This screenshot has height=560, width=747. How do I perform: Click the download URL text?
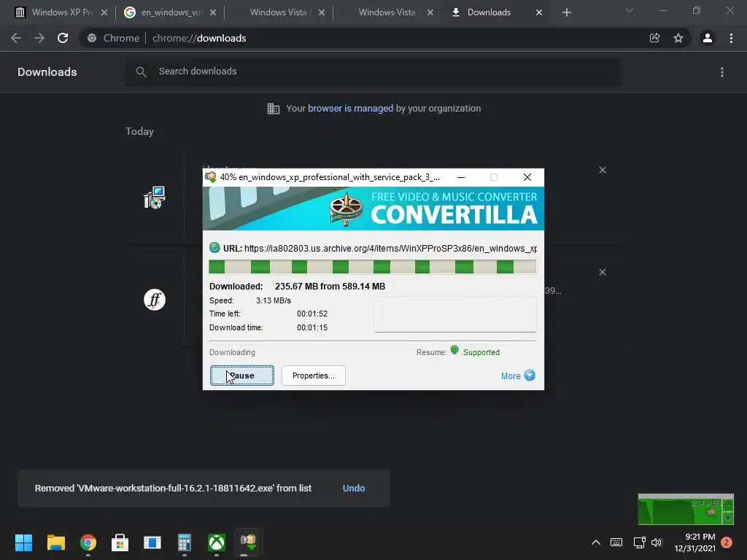pyautogui.click(x=390, y=249)
